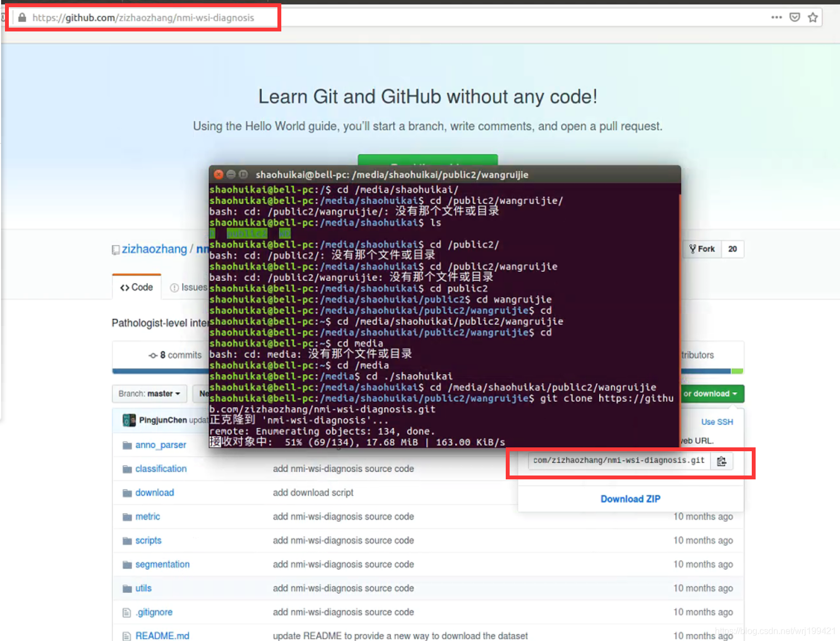Open the browser page actions ellipsis menu
This screenshot has width=840, height=641.
[x=777, y=17]
